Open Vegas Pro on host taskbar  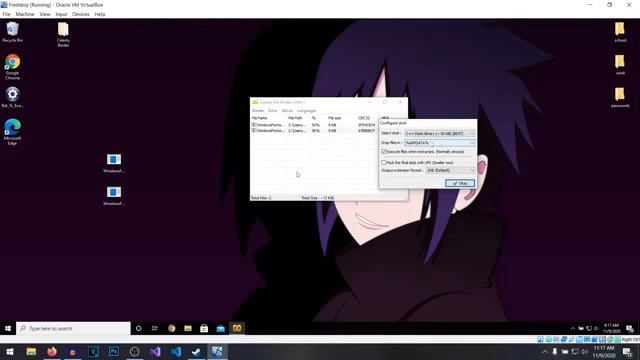(93, 351)
